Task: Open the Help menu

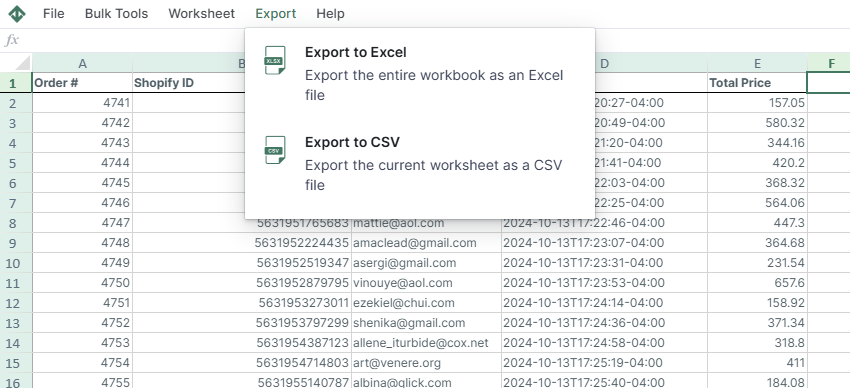Action: click(x=330, y=14)
